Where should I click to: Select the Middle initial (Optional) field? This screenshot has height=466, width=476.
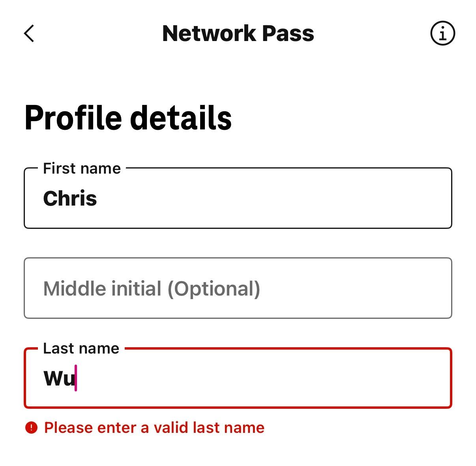pyautogui.click(x=238, y=288)
